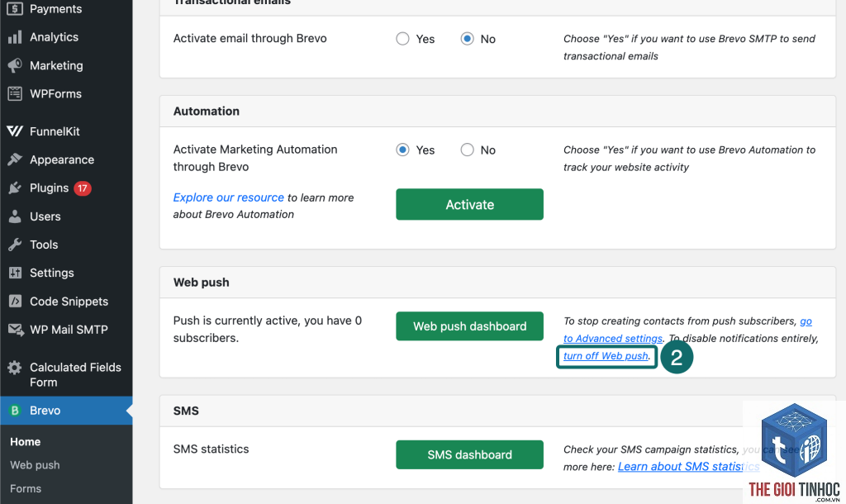Click the WP Mail SMTP envelope icon
Image resolution: width=846 pixels, height=504 pixels.
tap(16, 330)
